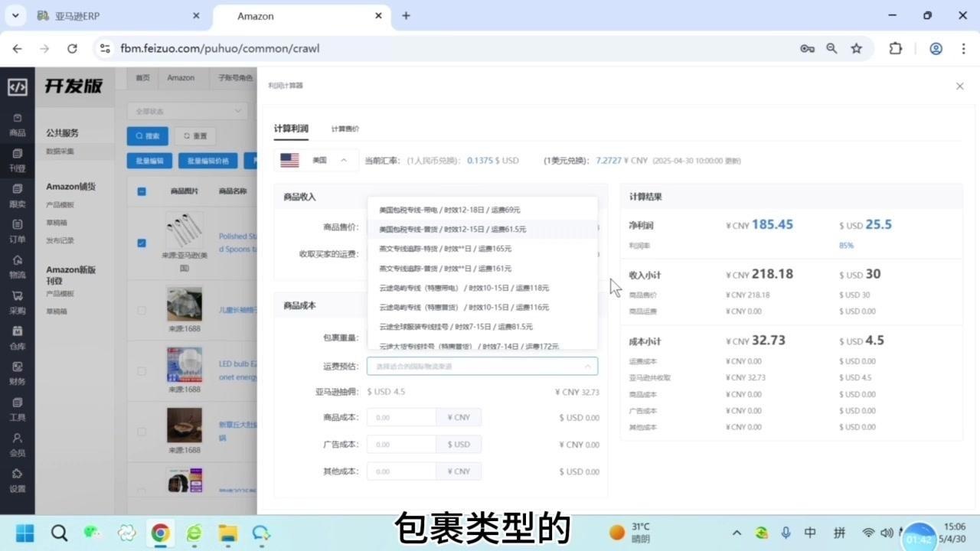The height and width of the screenshot is (551, 980).
Task: Open a new browser tab
Action: click(406, 15)
